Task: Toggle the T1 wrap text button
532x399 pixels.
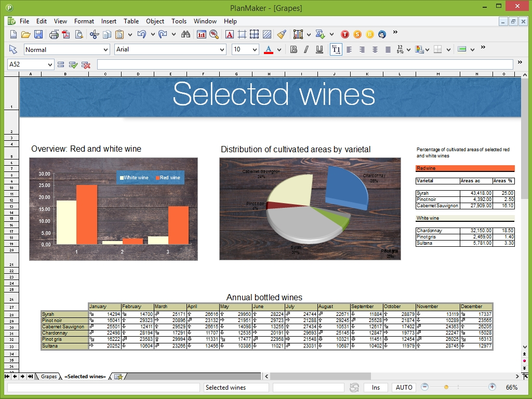Action: [x=336, y=49]
